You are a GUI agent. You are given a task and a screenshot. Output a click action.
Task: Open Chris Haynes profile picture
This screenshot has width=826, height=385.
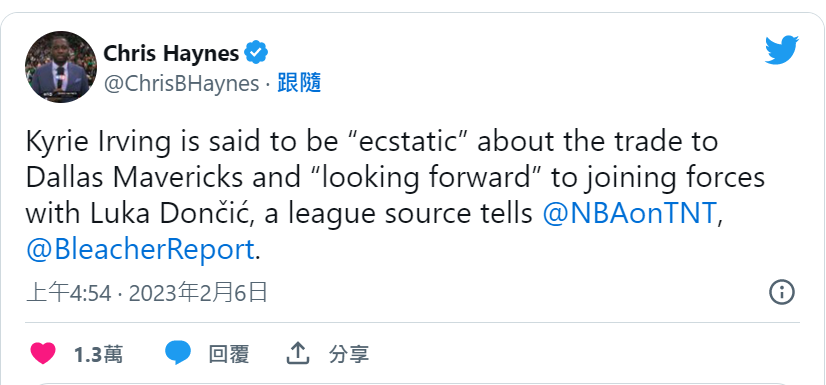click(61, 66)
